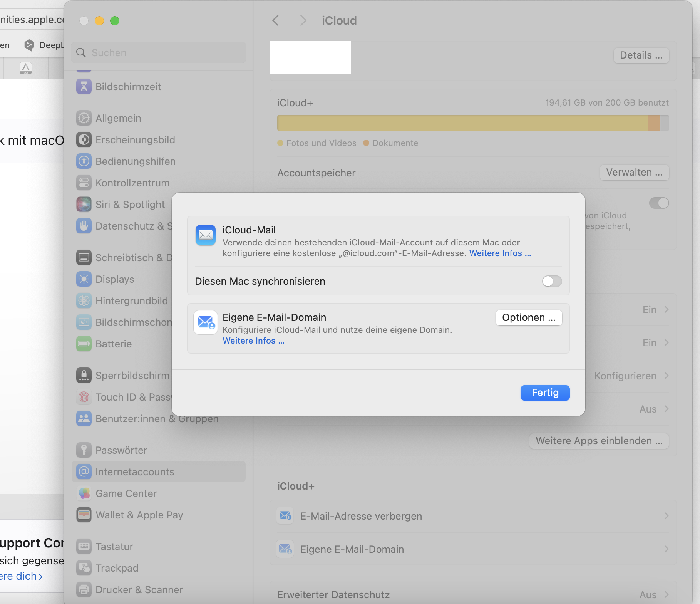700x604 pixels.
Task: Open Bildschirmzeit hourglass icon in sidebar
Action: (84, 87)
